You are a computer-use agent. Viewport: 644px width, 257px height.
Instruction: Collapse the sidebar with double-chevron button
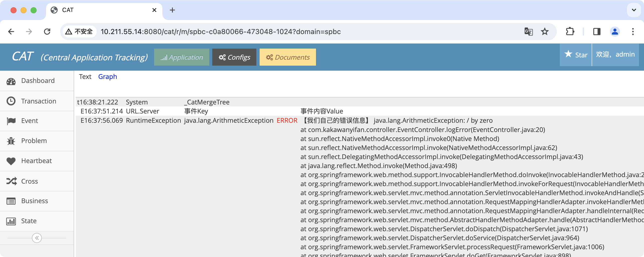pyautogui.click(x=37, y=238)
